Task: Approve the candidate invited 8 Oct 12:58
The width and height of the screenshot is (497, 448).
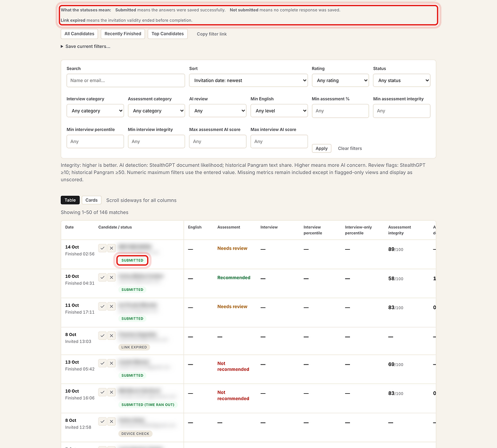Action: point(102,421)
